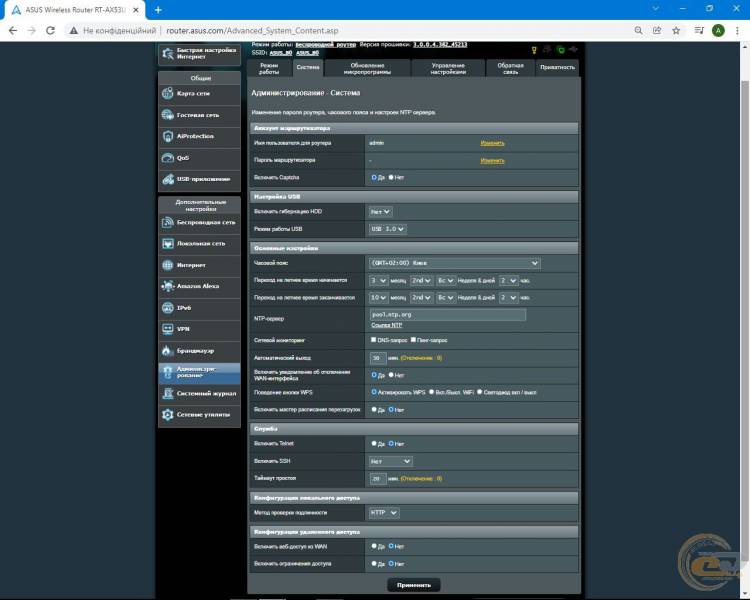Open the QoS gauge icon
Screen dimensions: 750x600
[x=167, y=157]
